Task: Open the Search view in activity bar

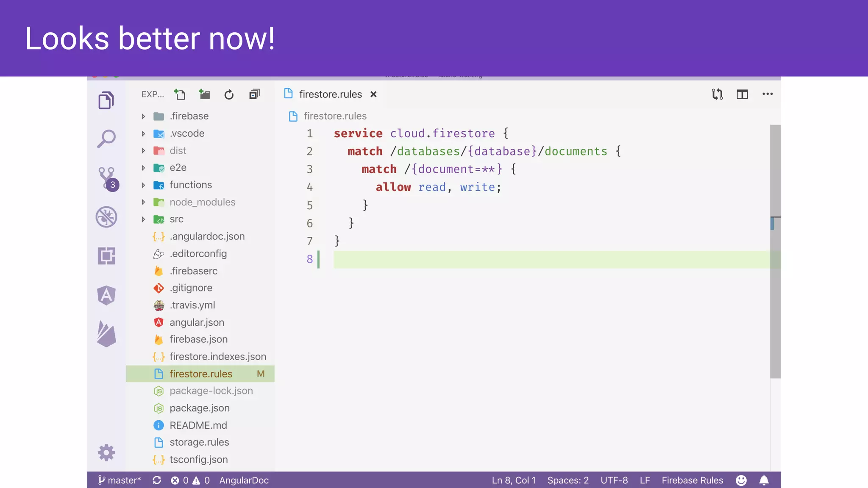Action: [106, 139]
